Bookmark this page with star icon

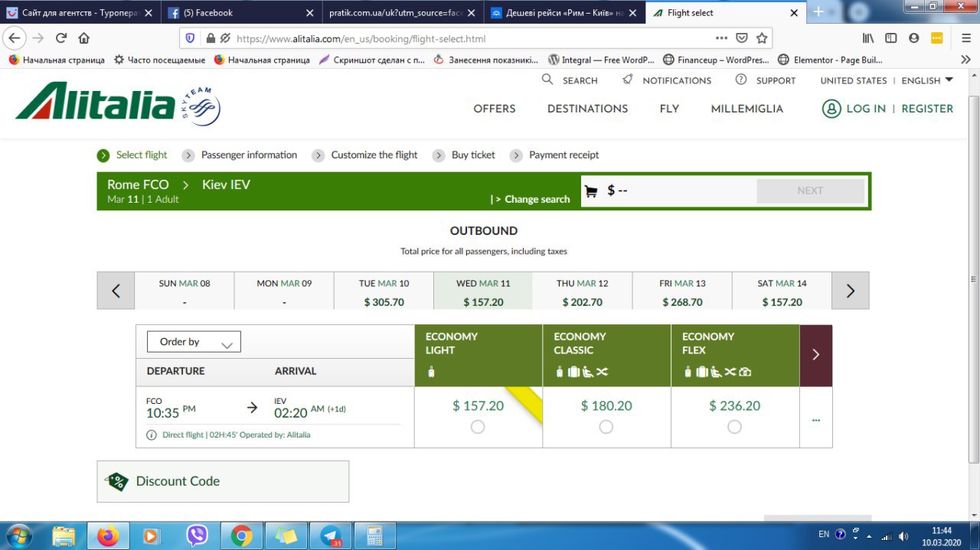(762, 38)
